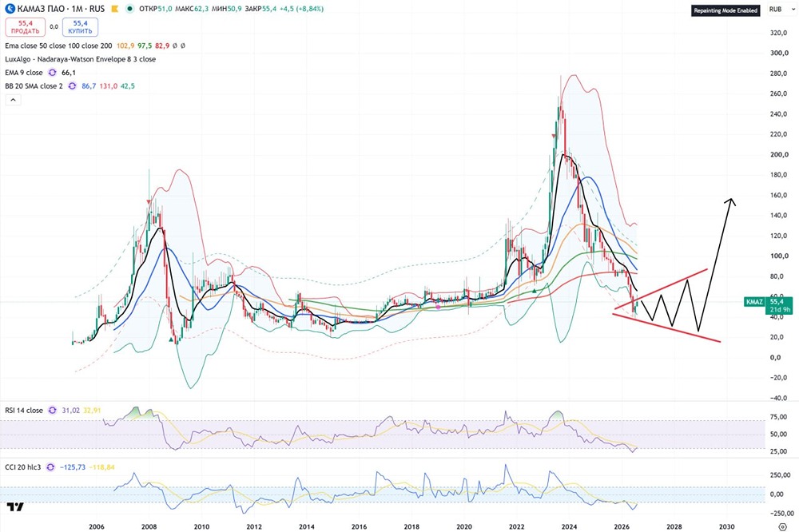Screen dimensions: 799x532
Task: Select the LuxAlgo Nadaraya-Watson Envelope legend
Action: 81,59
